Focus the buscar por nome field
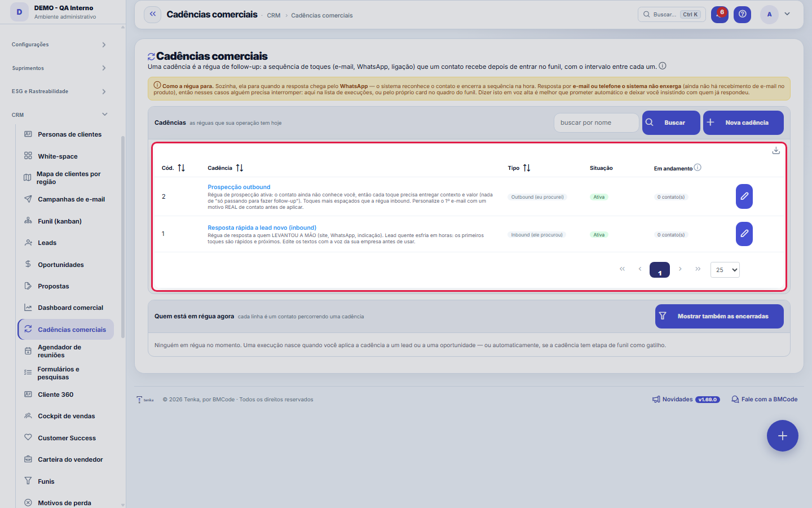This screenshot has width=812, height=508. point(597,122)
